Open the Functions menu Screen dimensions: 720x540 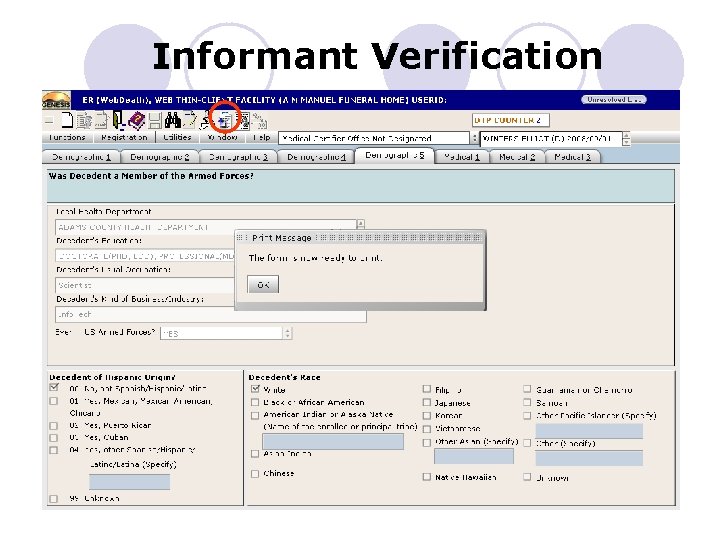pos(68,137)
